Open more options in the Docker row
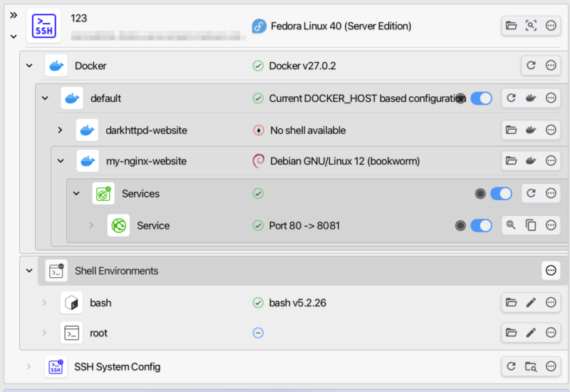570x392 pixels. tap(551, 66)
